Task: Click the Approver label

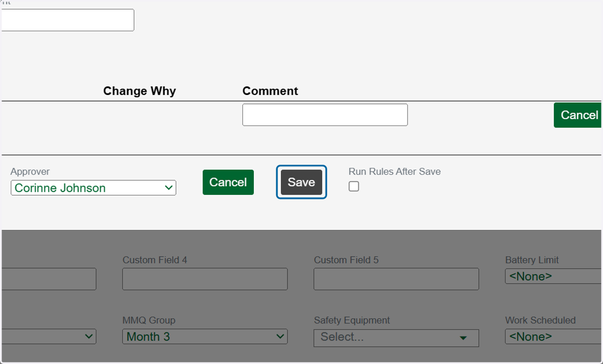Action: [30, 172]
